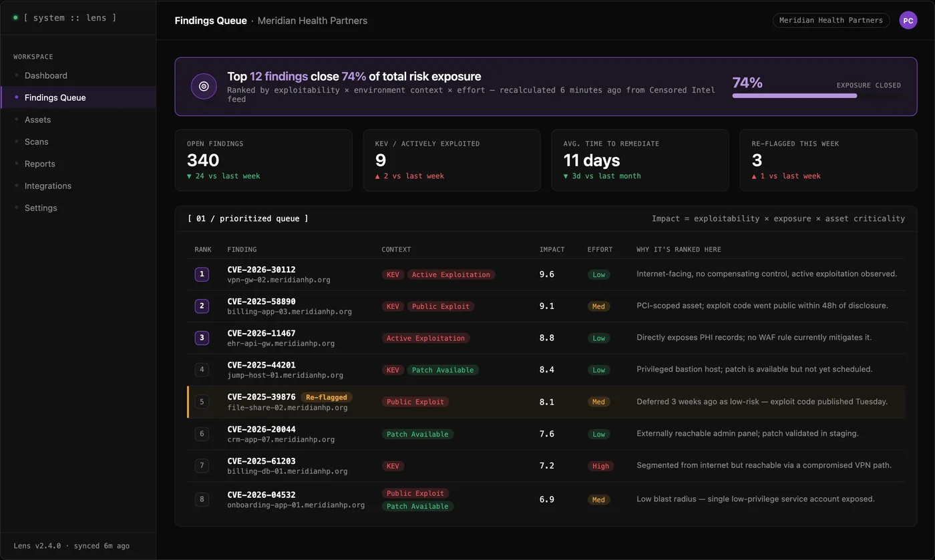Click the 74% exposure closed progress bar
The image size is (935, 560).
tap(817, 95)
